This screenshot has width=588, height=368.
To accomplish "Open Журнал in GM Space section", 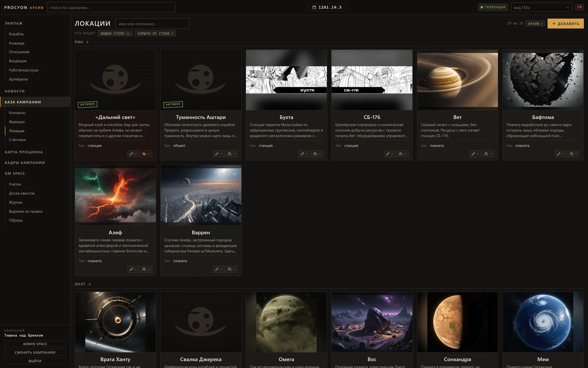I will (x=16, y=203).
